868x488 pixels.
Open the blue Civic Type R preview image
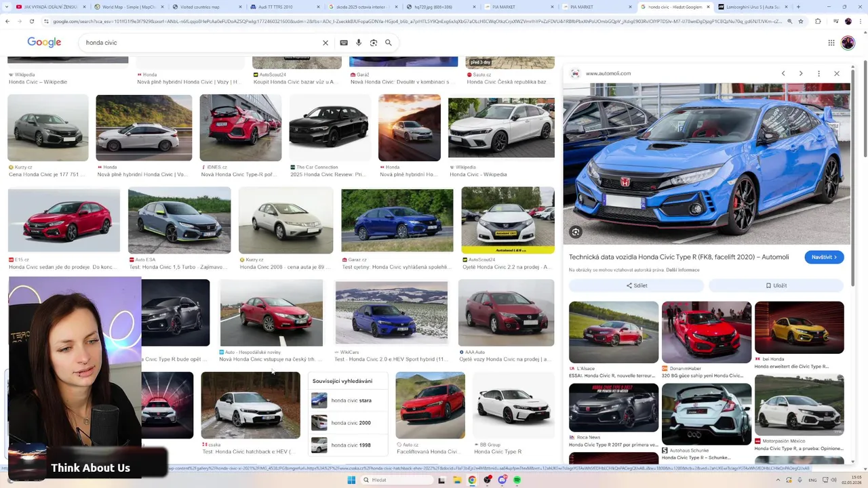706,163
